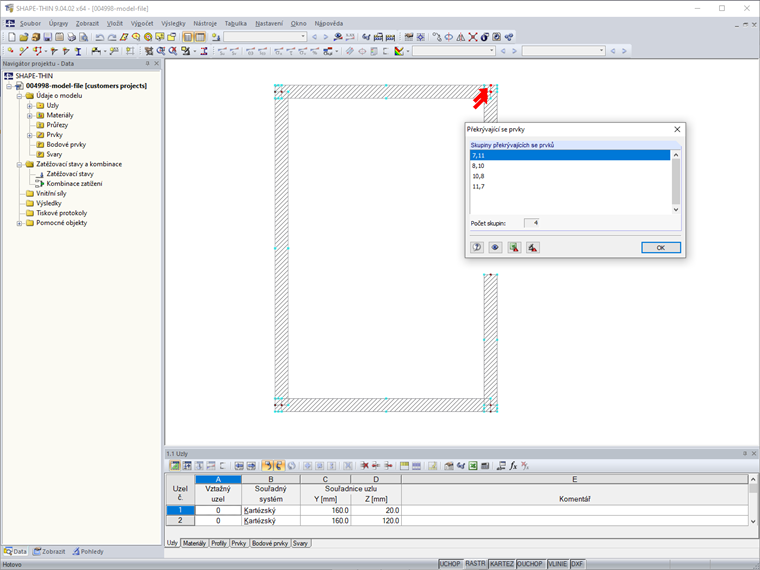Screen dimensions: 760x570
Task: Click the fourth icon beside OK in dialog
Action: tap(533, 248)
